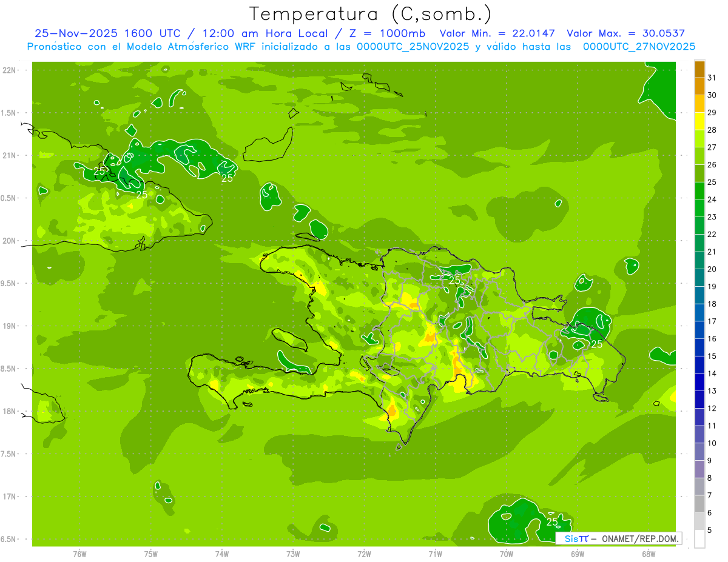This screenshot has height=562, width=728.
Task: Click the '0000UTC_27NOV2025' valid-until timestamp
Action: 639,47
